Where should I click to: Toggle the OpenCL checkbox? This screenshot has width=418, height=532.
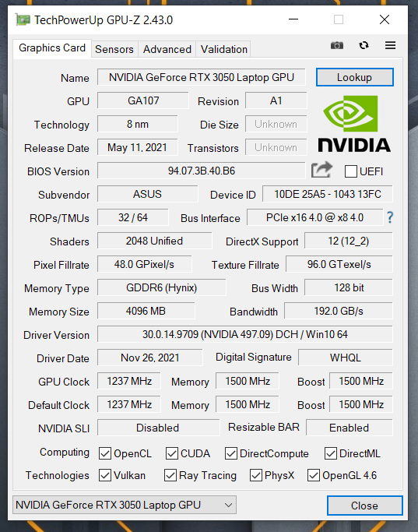click(x=105, y=453)
